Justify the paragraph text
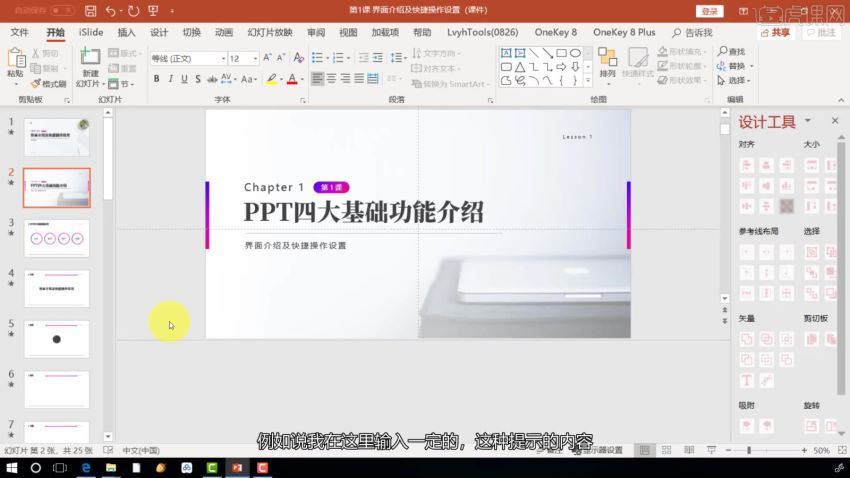Screen dimensions: 850x478 (359, 79)
